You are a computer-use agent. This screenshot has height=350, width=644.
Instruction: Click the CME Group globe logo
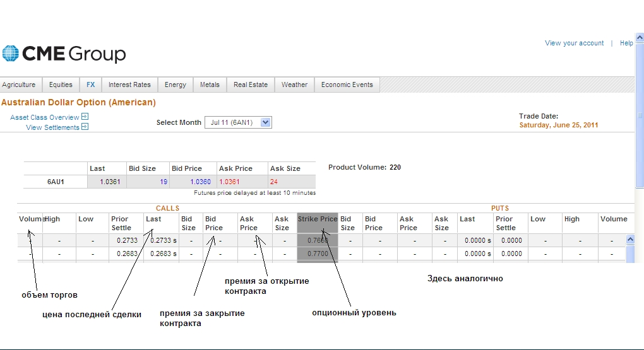pos(10,54)
